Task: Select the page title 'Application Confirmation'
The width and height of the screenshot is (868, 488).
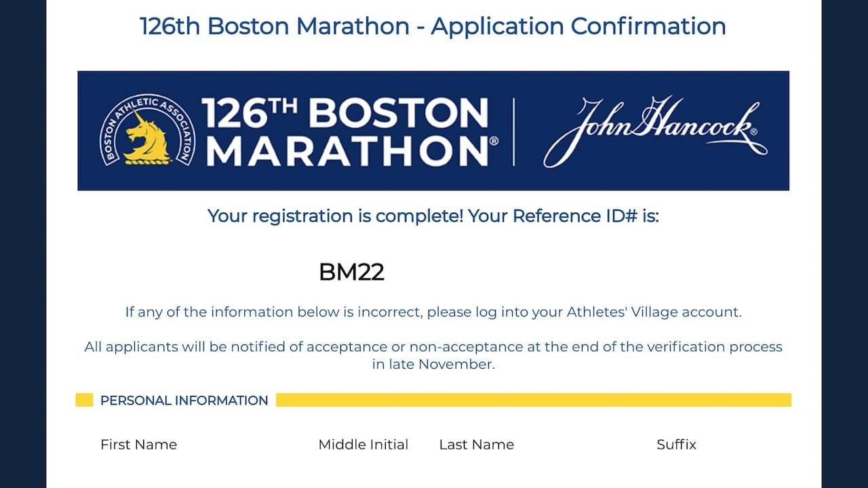Action: coord(578,26)
